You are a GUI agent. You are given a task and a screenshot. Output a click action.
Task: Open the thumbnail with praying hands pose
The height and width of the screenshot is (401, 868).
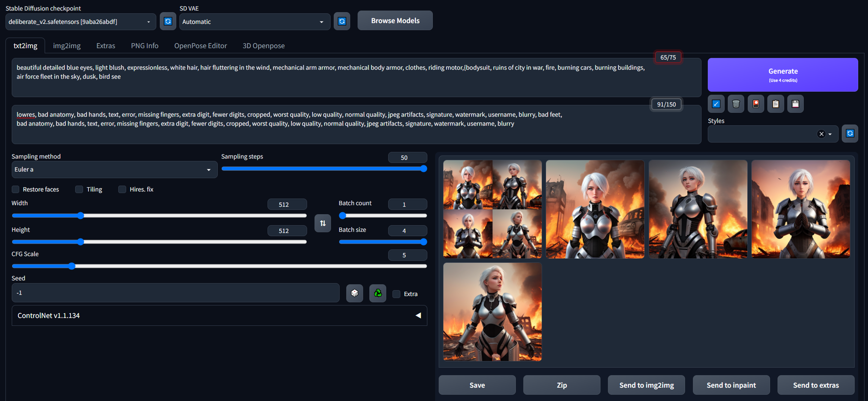[x=801, y=209]
